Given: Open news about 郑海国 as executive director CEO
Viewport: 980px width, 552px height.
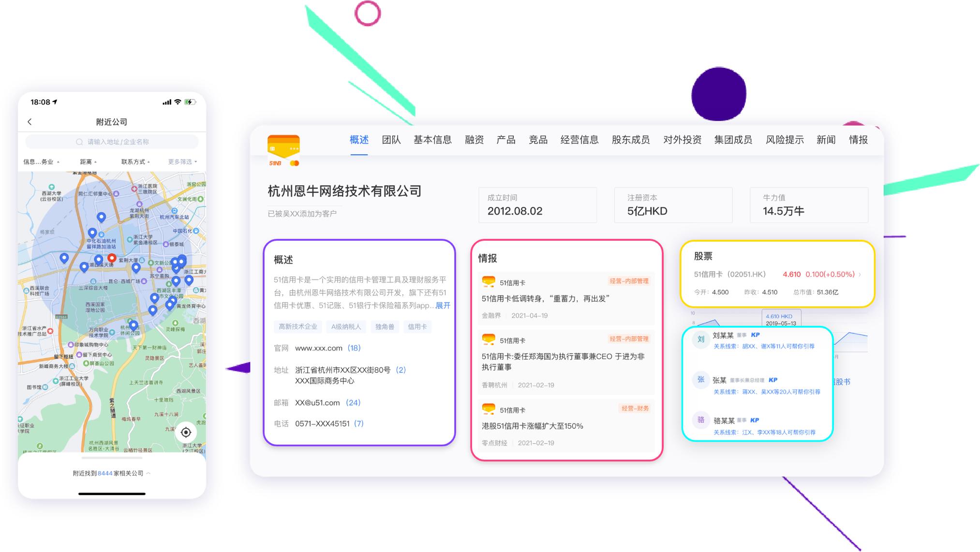Looking at the screenshot, I should 563,362.
